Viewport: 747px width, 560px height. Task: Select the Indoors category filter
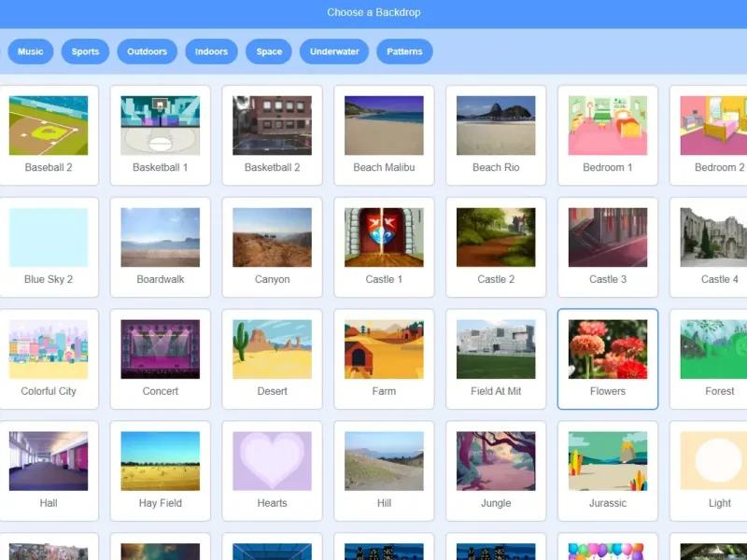click(x=211, y=51)
